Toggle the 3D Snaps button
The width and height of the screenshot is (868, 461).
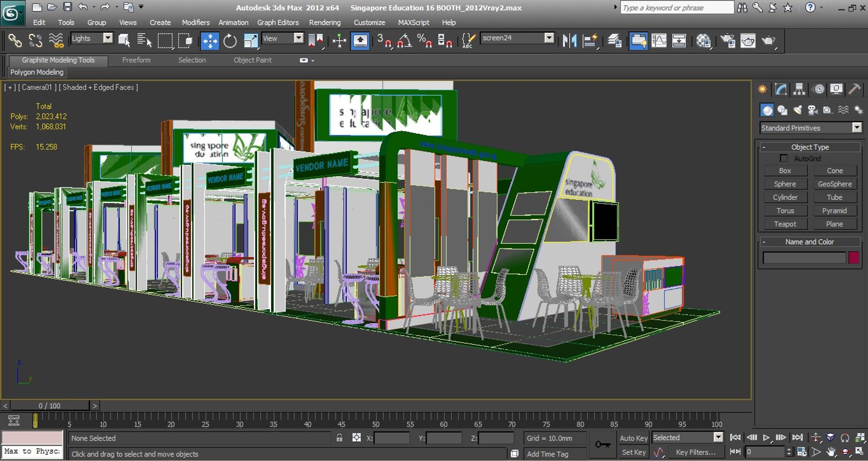[384, 41]
